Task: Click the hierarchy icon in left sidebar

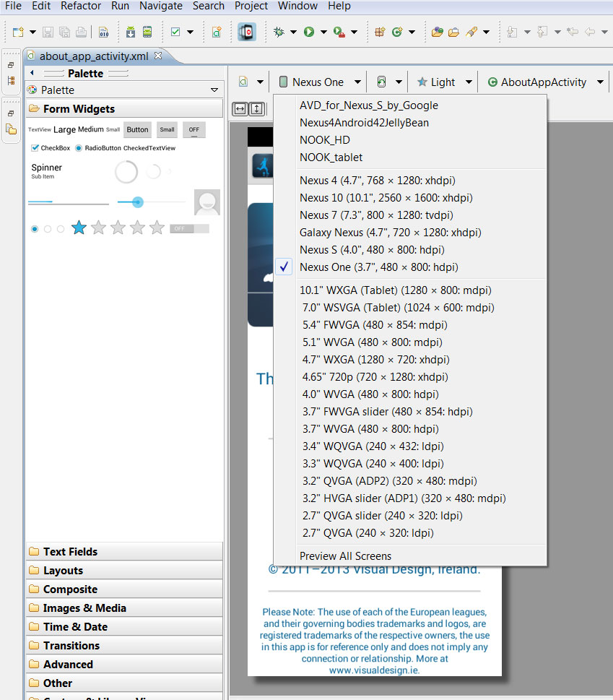Action: click(11, 81)
